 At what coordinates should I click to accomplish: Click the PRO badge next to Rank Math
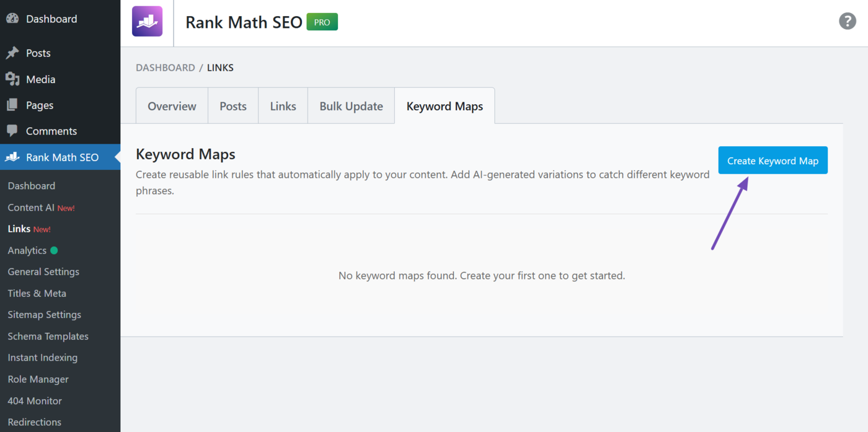click(322, 22)
